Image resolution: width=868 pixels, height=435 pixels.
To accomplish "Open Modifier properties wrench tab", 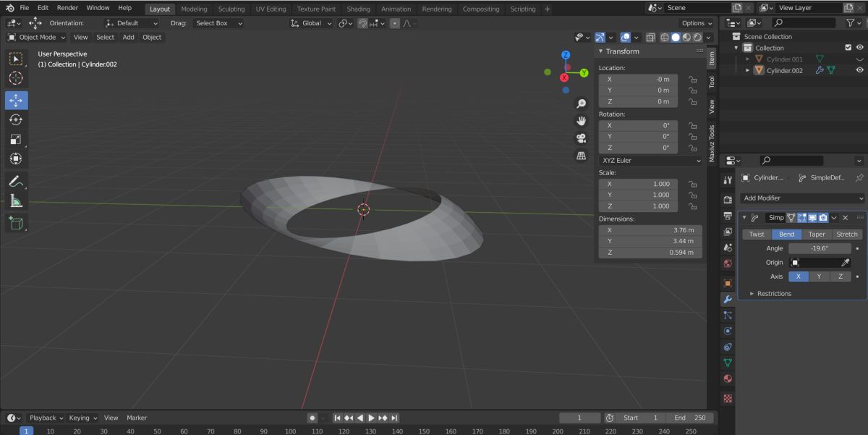I will [728, 299].
